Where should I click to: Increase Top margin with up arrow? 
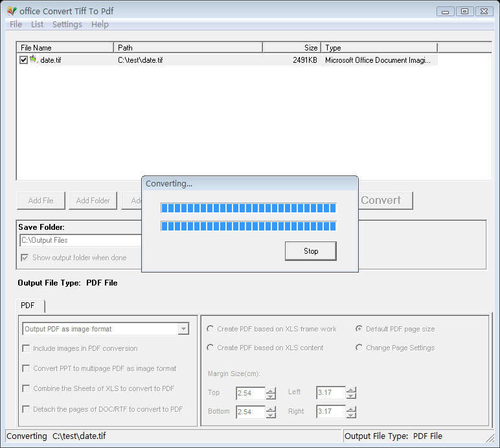pyautogui.click(x=271, y=390)
